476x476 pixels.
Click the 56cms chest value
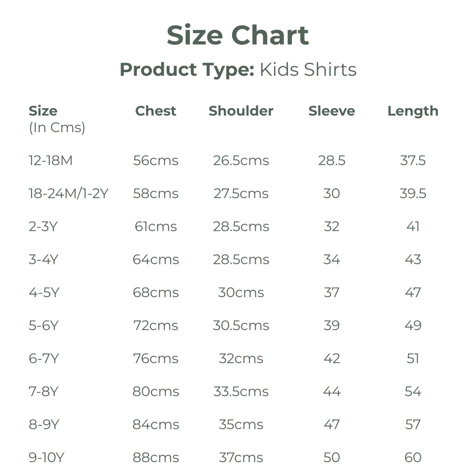coord(155,161)
